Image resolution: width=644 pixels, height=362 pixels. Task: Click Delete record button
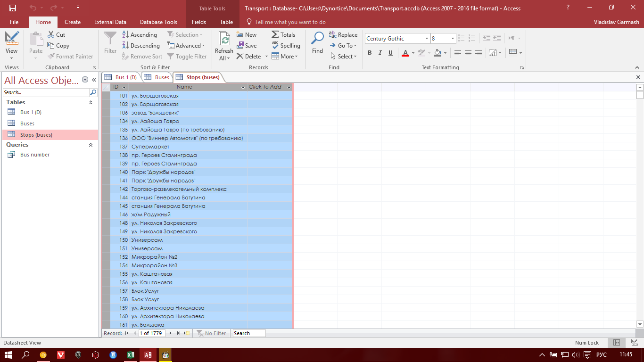(249, 56)
